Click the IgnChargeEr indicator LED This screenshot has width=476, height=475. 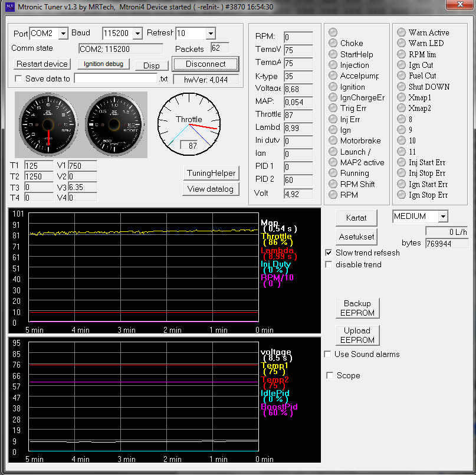(333, 97)
